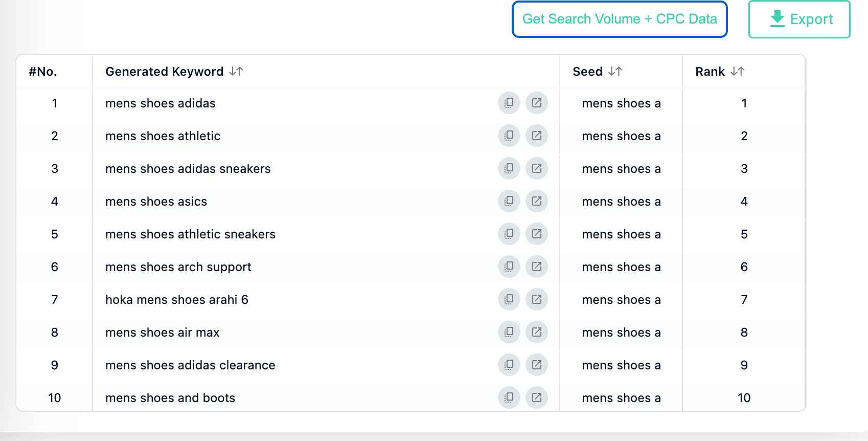The image size is (868, 441).
Task: Copy keyword 'mens shoes arch support'
Action: click(509, 267)
